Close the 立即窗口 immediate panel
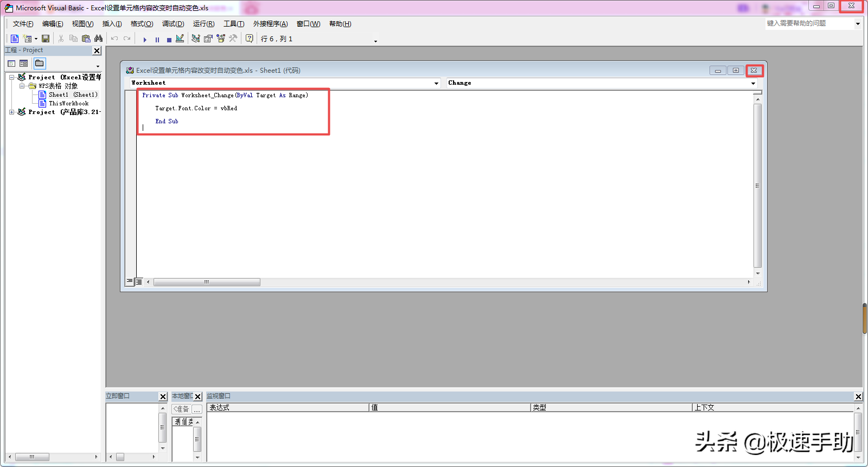Screen dimensions: 868x467 pos(163,397)
